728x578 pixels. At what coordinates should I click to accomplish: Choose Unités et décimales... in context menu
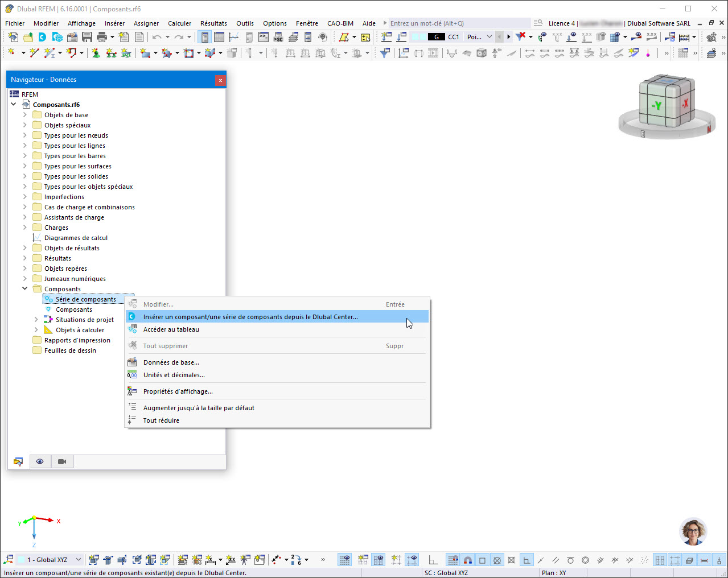click(277, 375)
